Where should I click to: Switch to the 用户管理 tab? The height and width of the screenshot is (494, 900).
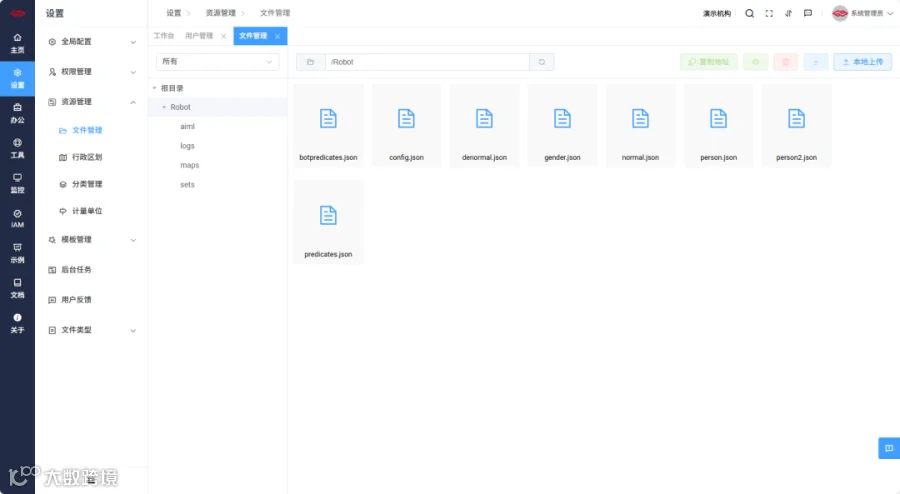click(x=199, y=36)
